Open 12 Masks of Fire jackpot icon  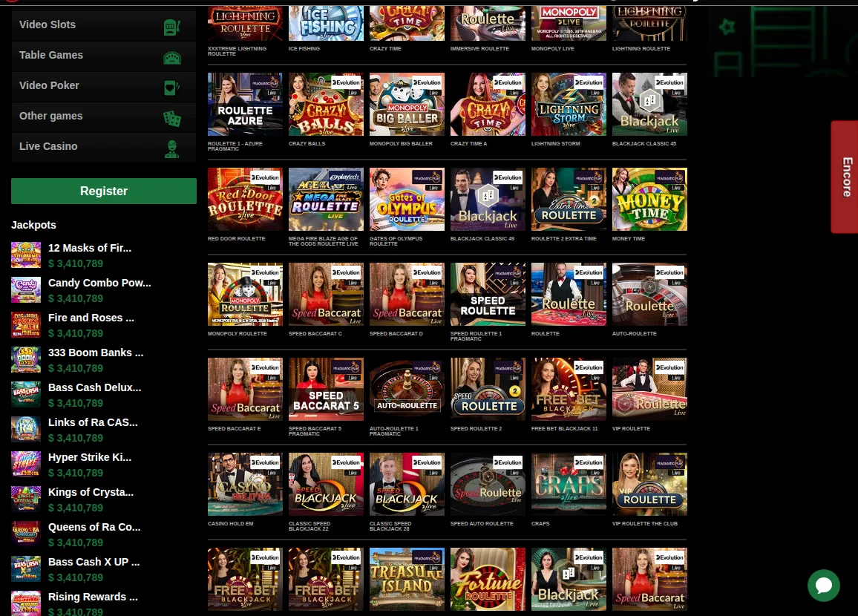tap(26, 255)
